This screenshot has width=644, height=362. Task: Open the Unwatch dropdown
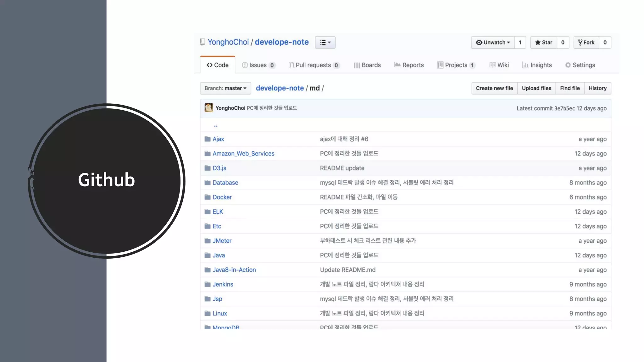tap(493, 42)
